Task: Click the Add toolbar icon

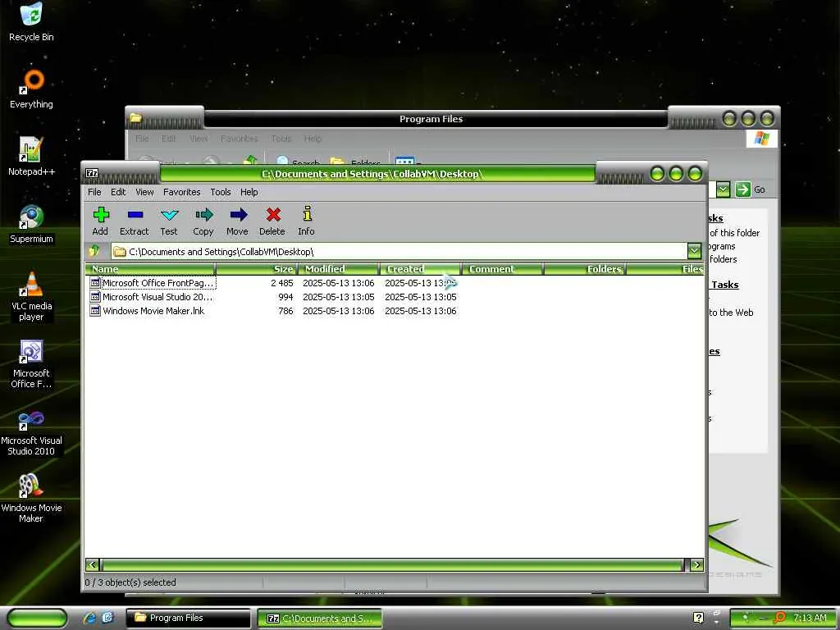Action: point(101,215)
